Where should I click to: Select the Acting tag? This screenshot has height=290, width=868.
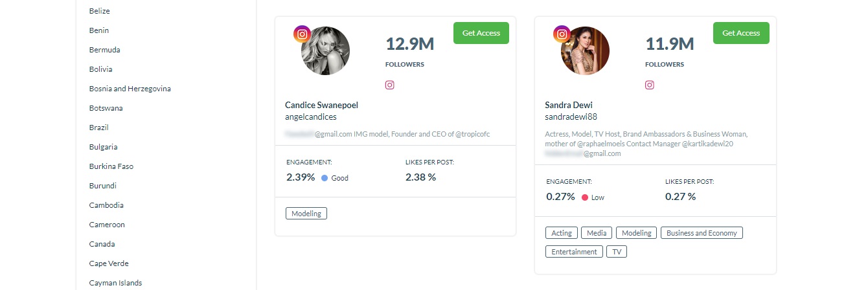562,233
